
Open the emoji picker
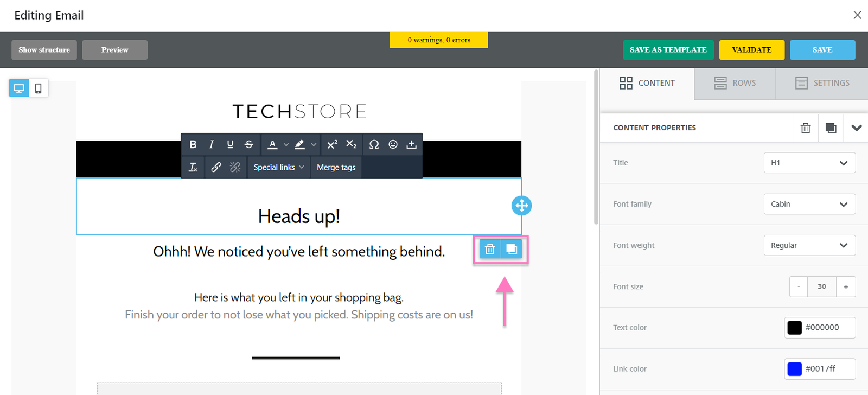[393, 144]
